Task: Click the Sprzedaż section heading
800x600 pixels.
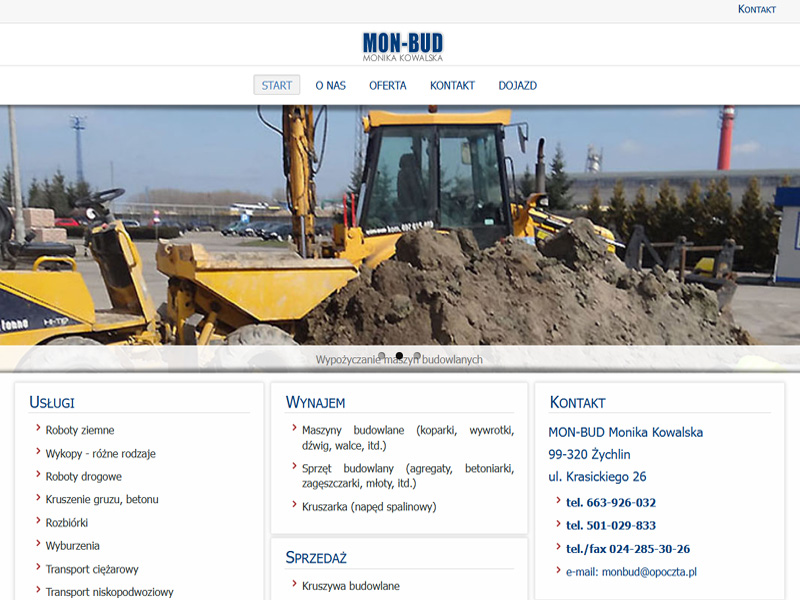Action: click(316, 557)
